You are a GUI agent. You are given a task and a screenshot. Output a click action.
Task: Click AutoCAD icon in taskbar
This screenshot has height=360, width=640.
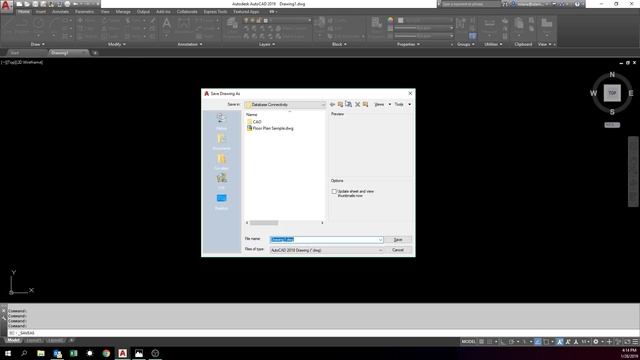pyautogui.click(x=122, y=353)
